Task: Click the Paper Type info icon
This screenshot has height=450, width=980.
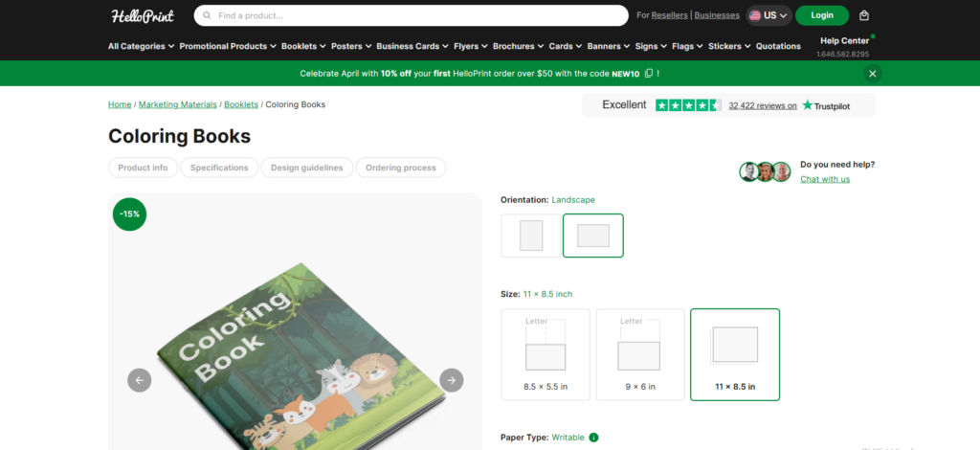Action: (593, 438)
